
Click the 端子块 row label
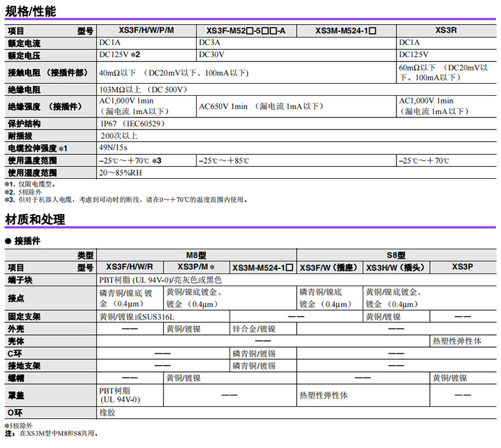tap(20, 279)
